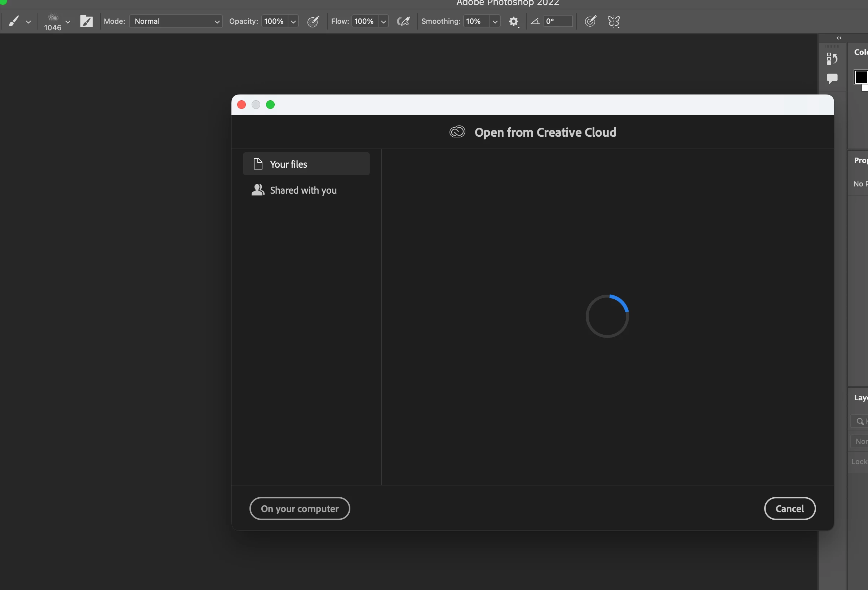This screenshot has height=590, width=868.
Task: Open the History panel icon
Action: [x=832, y=59]
